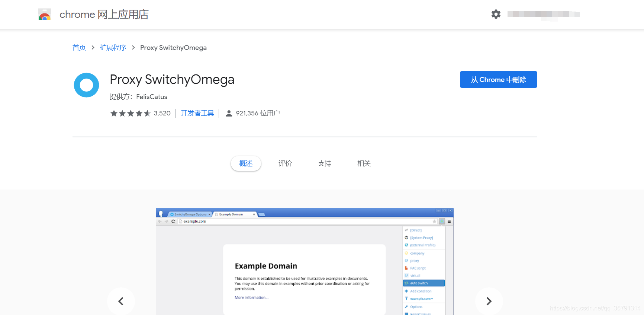Click 从 Chrome 中删除 button
This screenshot has height=315, width=644.
(499, 79)
